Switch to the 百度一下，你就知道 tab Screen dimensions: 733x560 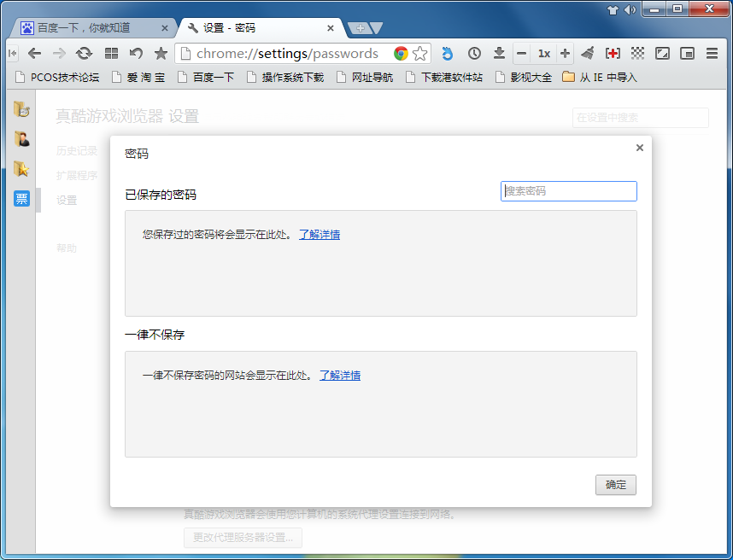click(85, 26)
